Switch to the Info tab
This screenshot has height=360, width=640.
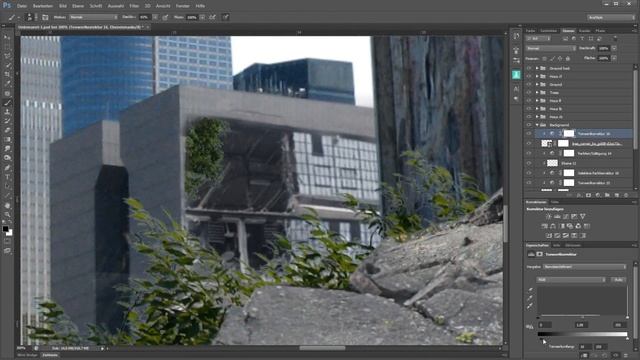pyautogui.click(x=556, y=245)
